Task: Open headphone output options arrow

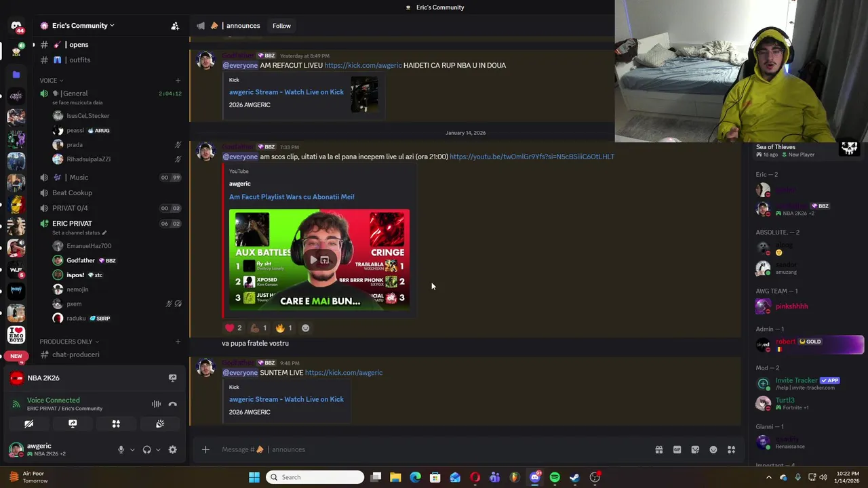Action: pos(158,449)
